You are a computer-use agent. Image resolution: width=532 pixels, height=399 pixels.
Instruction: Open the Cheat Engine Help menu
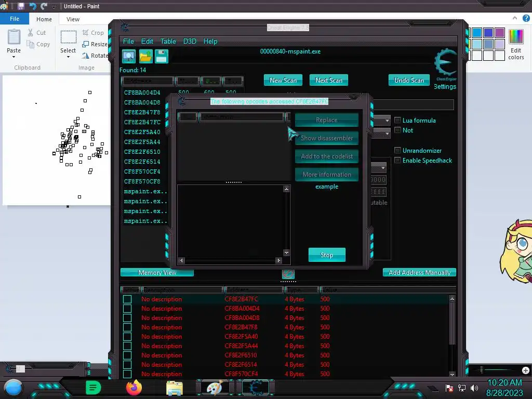pyautogui.click(x=210, y=41)
